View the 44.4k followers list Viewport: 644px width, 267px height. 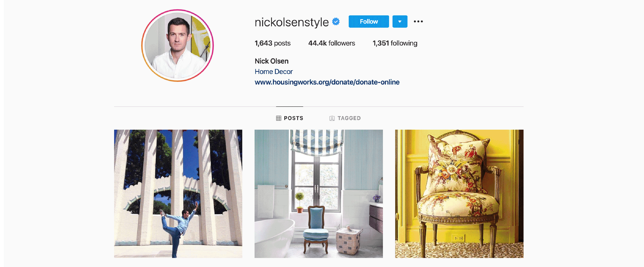tap(331, 43)
